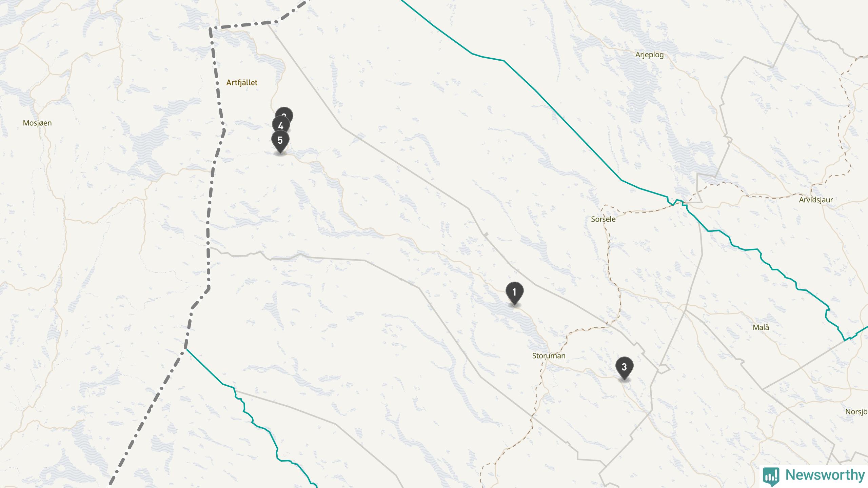Screen dimensions: 868x488
Task: Click the Malå place label
Action: click(761, 327)
